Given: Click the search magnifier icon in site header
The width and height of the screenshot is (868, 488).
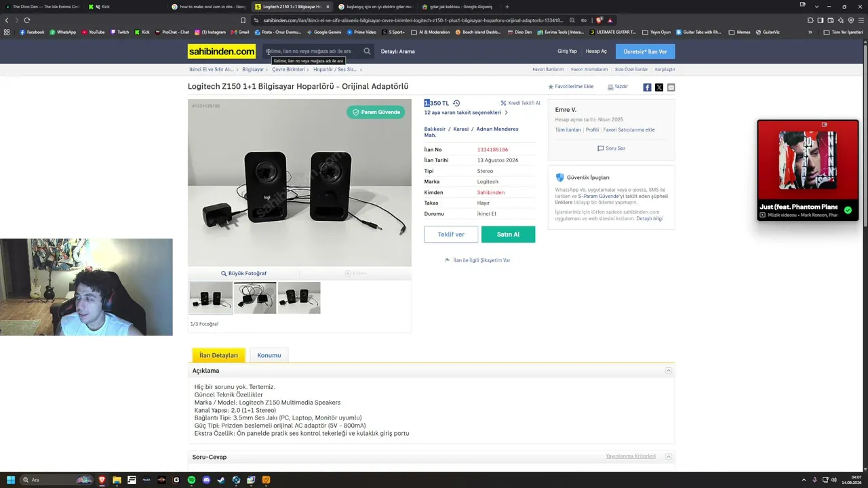Looking at the screenshot, I should pyautogui.click(x=367, y=51).
